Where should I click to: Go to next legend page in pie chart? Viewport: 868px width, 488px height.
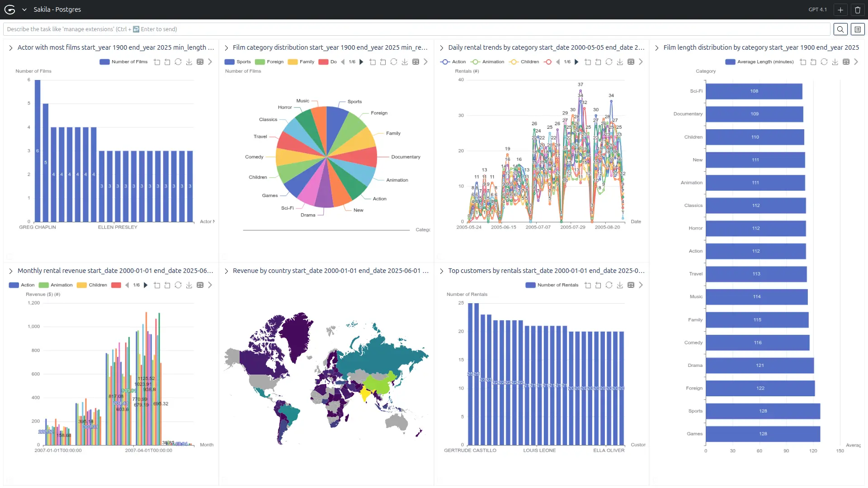(361, 62)
